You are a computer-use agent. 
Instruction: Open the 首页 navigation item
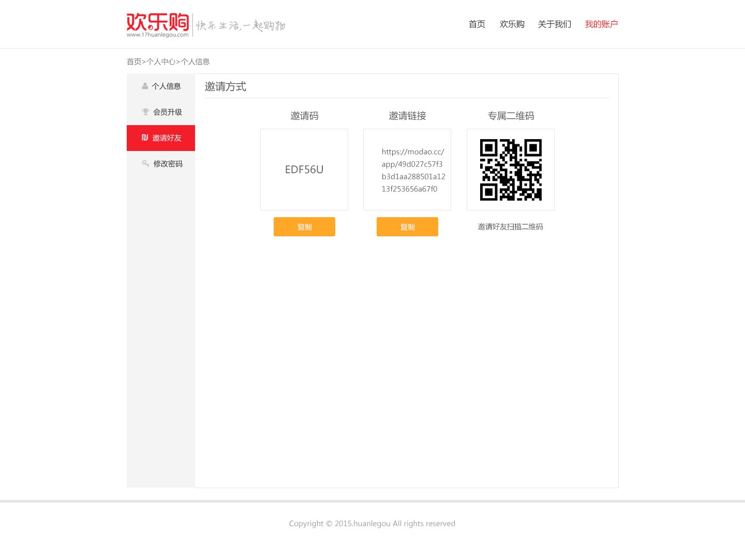click(477, 24)
